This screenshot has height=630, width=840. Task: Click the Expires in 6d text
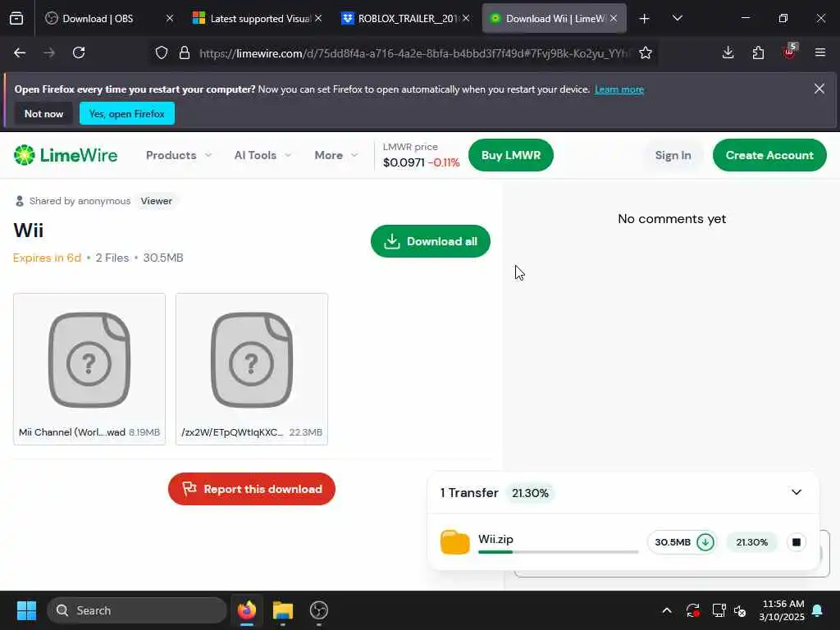point(47,258)
